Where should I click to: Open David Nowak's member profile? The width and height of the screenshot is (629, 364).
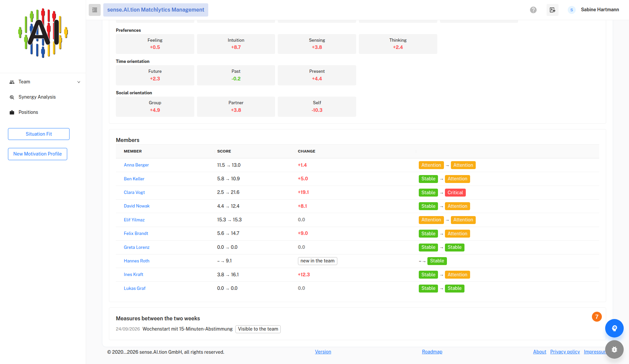(x=137, y=206)
